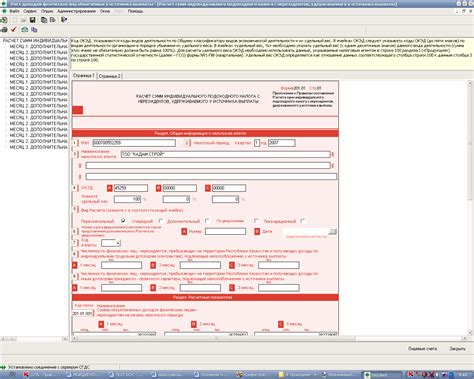
Task: Open the Код валюты dropdown
Action: pyautogui.click(x=118, y=243)
